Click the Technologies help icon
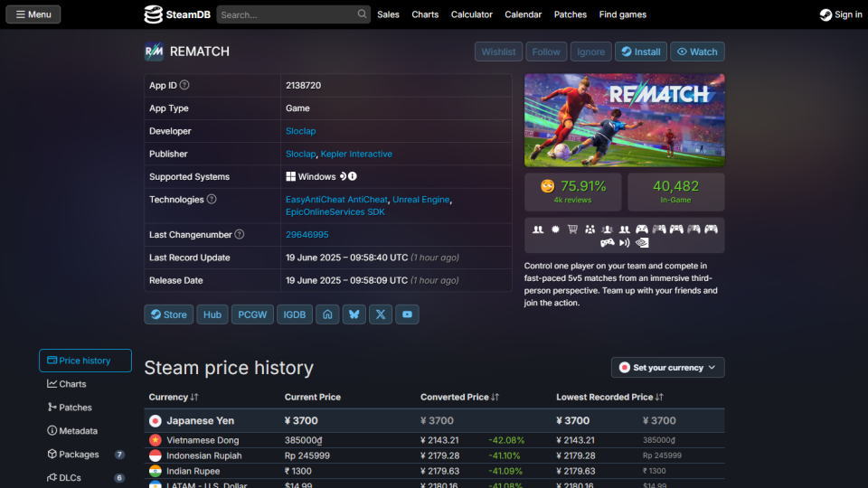868x488 pixels. point(212,199)
